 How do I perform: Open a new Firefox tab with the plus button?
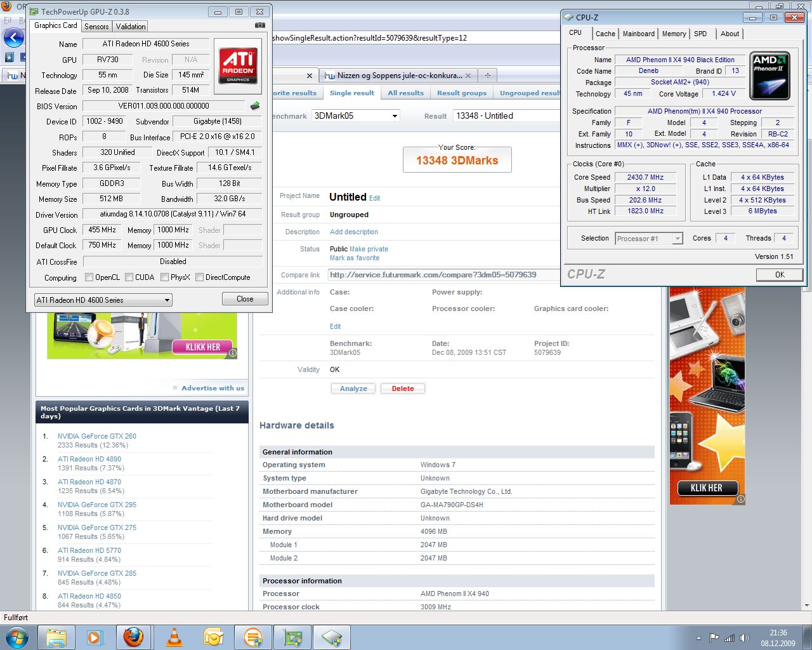(x=488, y=75)
